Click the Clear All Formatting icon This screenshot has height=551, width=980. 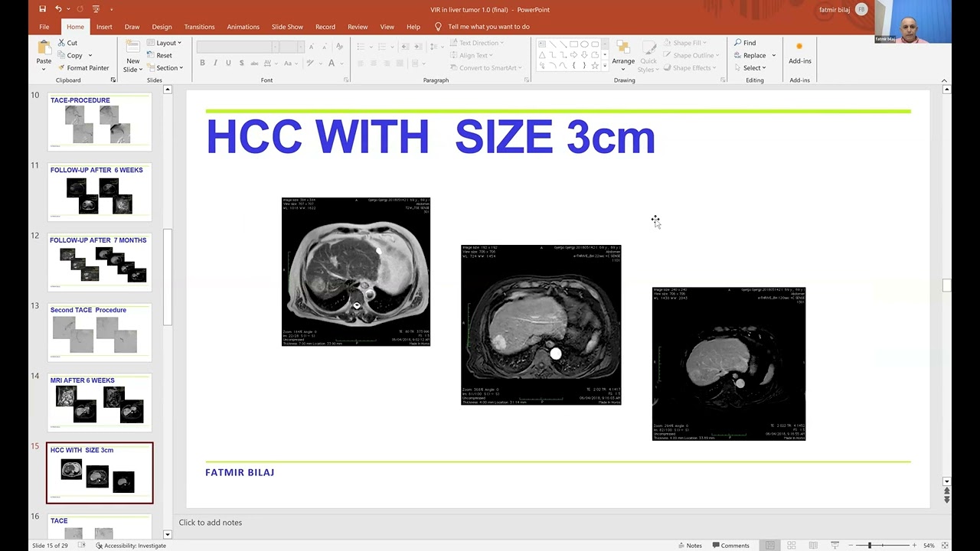pyautogui.click(x=339, y=47)
